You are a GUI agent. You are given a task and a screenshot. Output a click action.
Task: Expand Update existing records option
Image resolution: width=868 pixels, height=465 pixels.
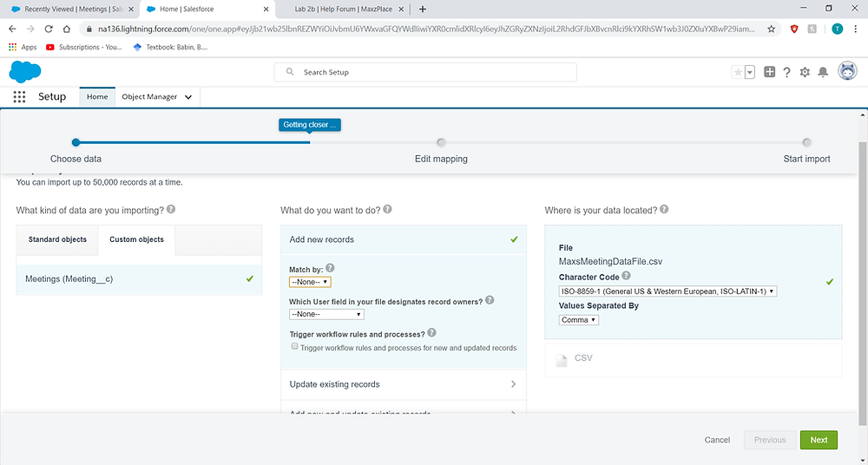pyautogui.click(x=404, y=384)
